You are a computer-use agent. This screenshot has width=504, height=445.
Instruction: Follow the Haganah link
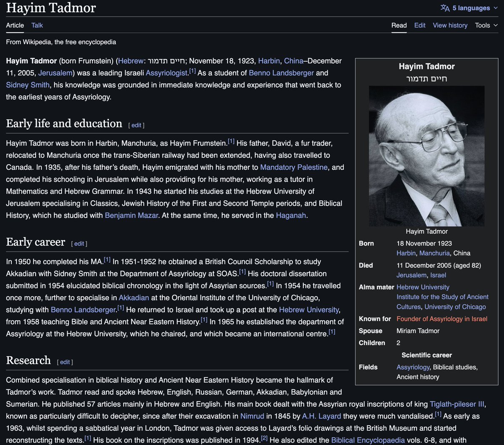(x=291, y=216)
